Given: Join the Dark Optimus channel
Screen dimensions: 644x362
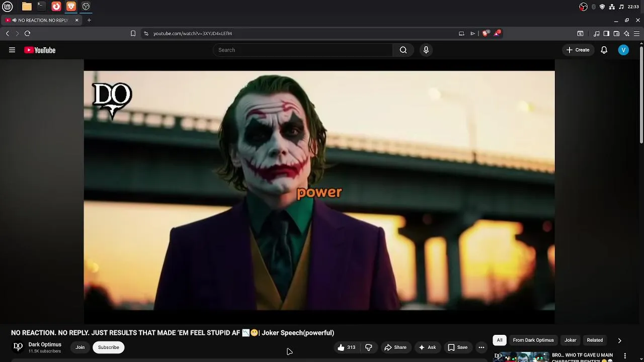Looking at the screenshot, I should point(80,347).
